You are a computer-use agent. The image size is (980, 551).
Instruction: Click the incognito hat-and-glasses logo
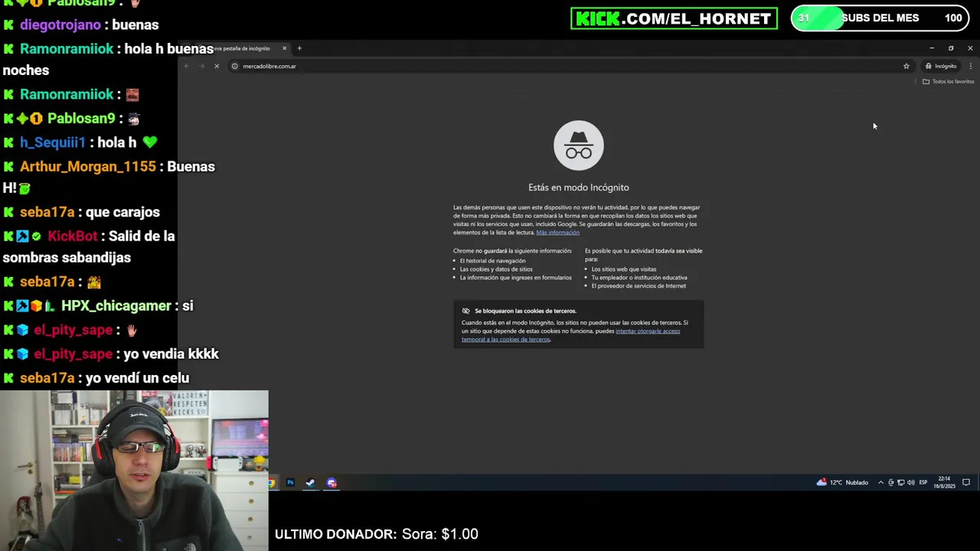pos(579,145)
